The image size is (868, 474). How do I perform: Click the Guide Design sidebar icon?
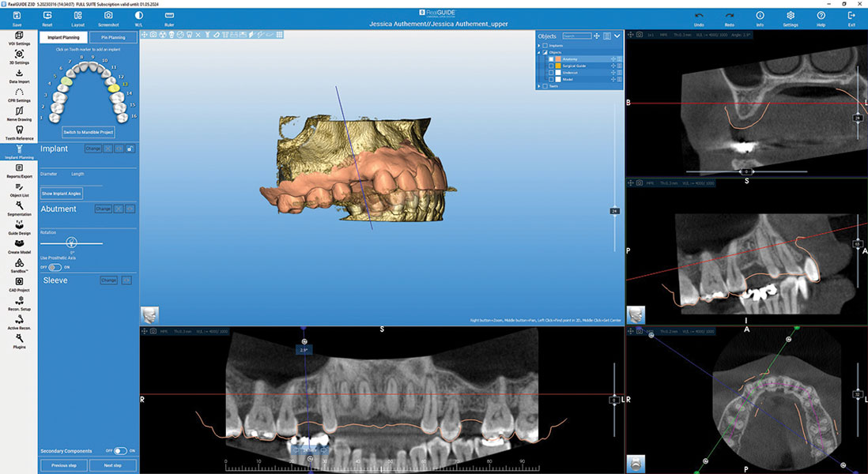(19, 226)
